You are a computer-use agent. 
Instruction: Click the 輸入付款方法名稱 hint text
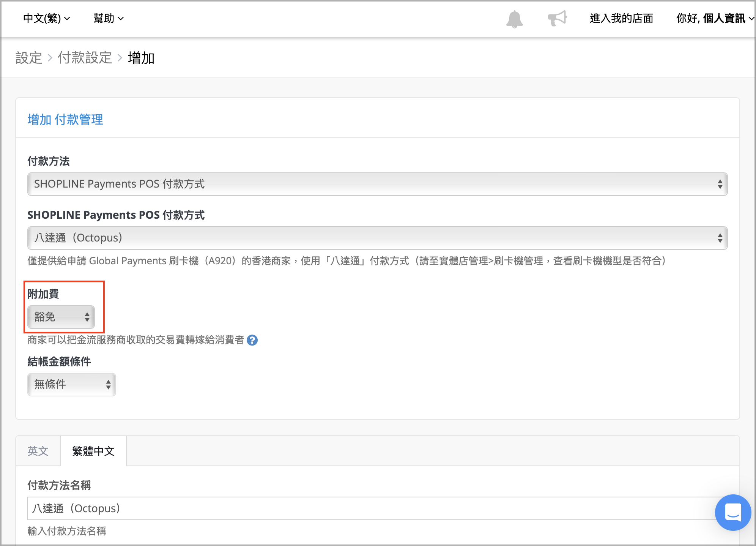tap(67, 531)
